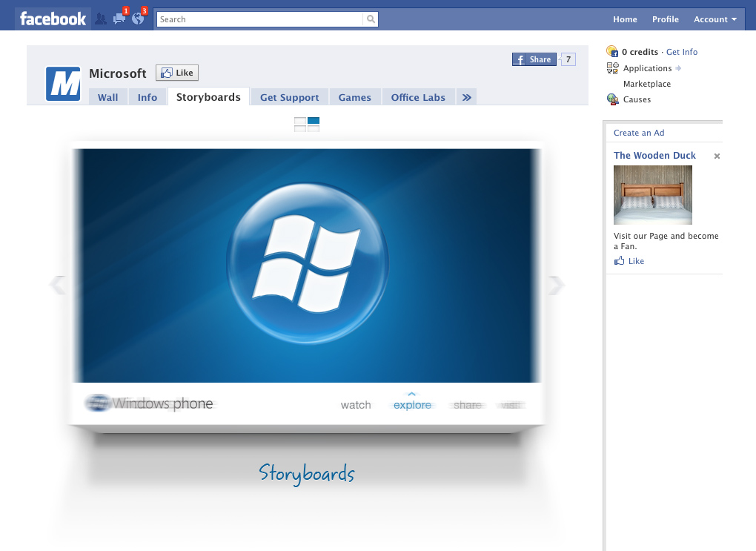Open Marketplace in sidebar

tap(646, 84)
